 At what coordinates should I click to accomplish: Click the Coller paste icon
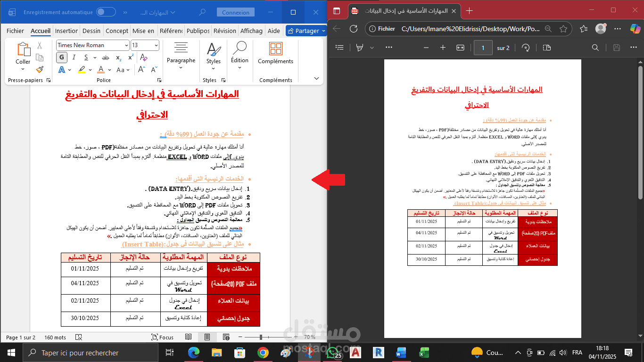pyautogui.click(x=23, y=49)
